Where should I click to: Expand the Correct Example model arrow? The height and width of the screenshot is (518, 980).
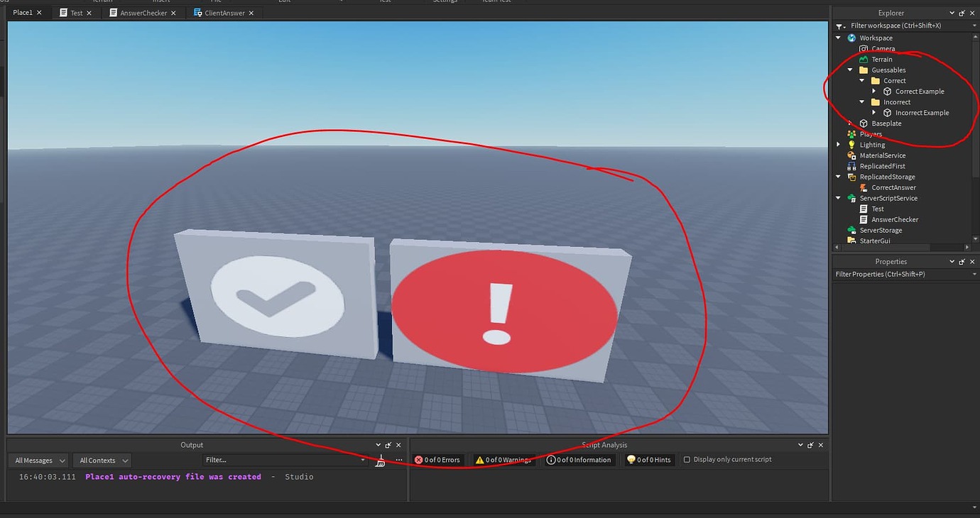(x=874, y=92)
